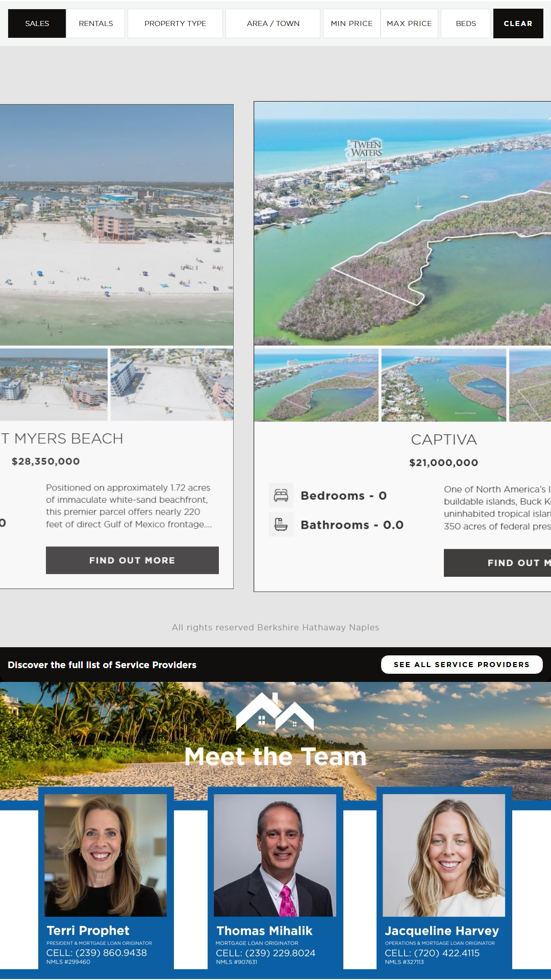
Task: Open the Max Price dropdown
Action: pos(409,23)
